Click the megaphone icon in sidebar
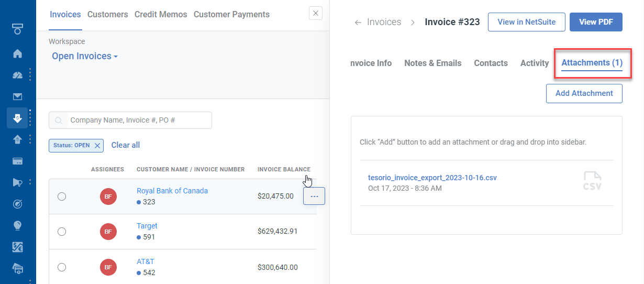 pos(17,182)
